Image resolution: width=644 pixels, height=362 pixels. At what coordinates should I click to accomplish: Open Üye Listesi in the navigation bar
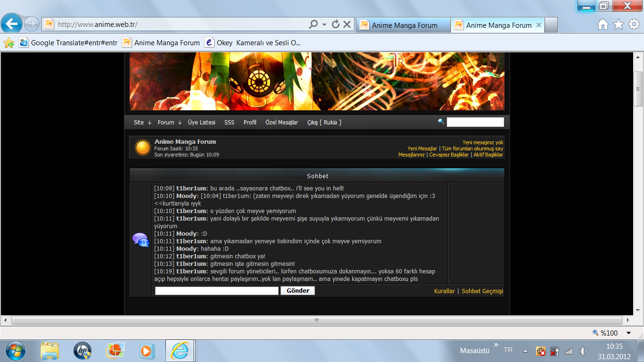click(x=202, y=123)
